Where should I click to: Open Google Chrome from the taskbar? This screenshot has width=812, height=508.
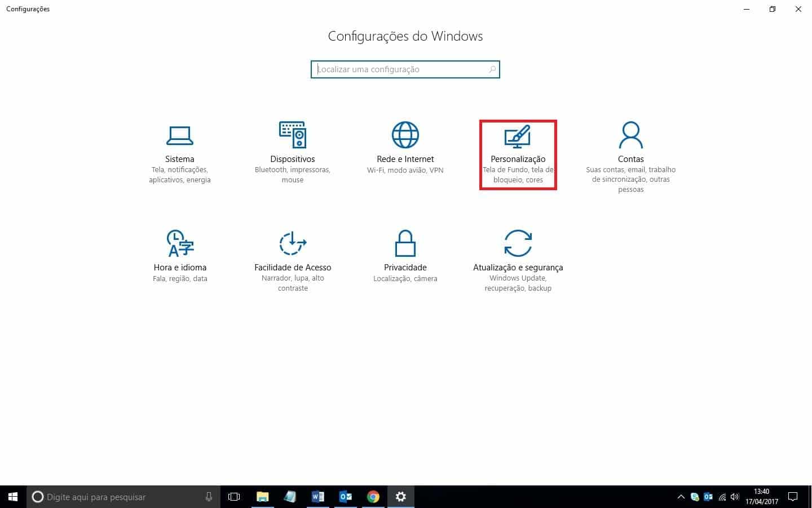tap(373, 497)
